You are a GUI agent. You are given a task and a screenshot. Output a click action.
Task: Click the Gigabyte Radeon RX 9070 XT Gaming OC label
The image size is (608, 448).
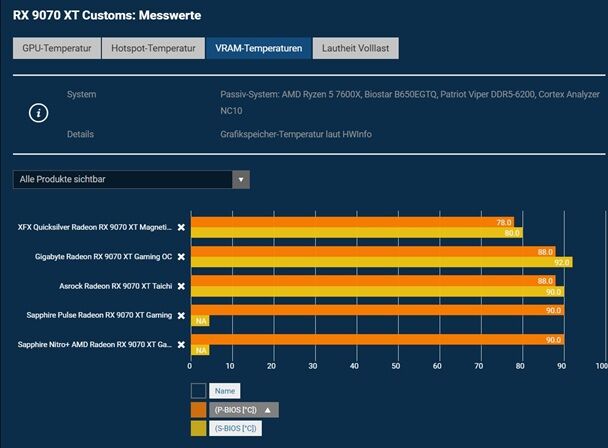(x=104, y=257)
